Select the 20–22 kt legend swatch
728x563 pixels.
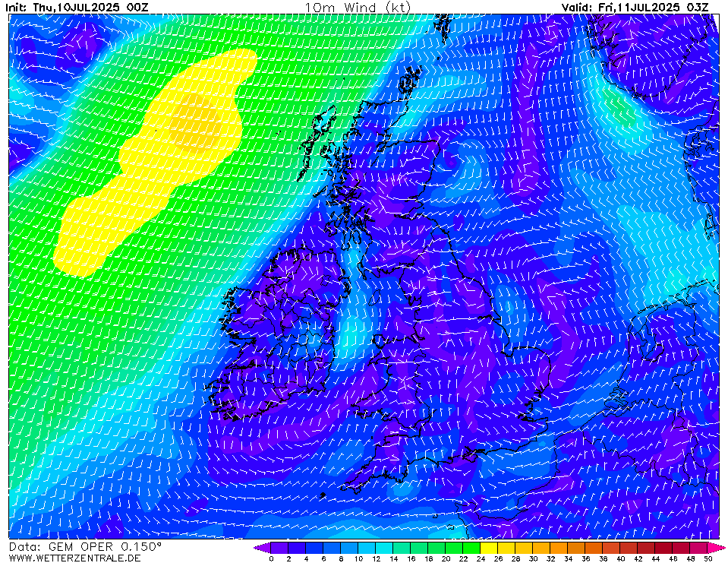tap(454, 548)
